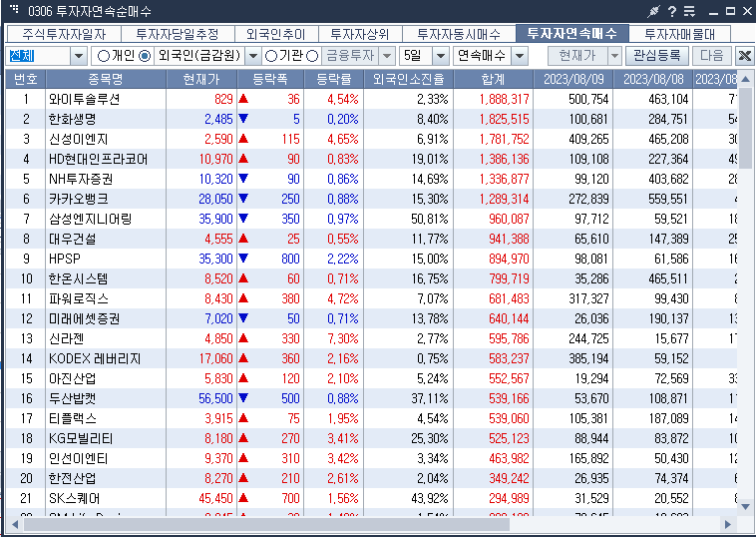Open the 현재가 dropdown
756x537 pixels.
614,56
